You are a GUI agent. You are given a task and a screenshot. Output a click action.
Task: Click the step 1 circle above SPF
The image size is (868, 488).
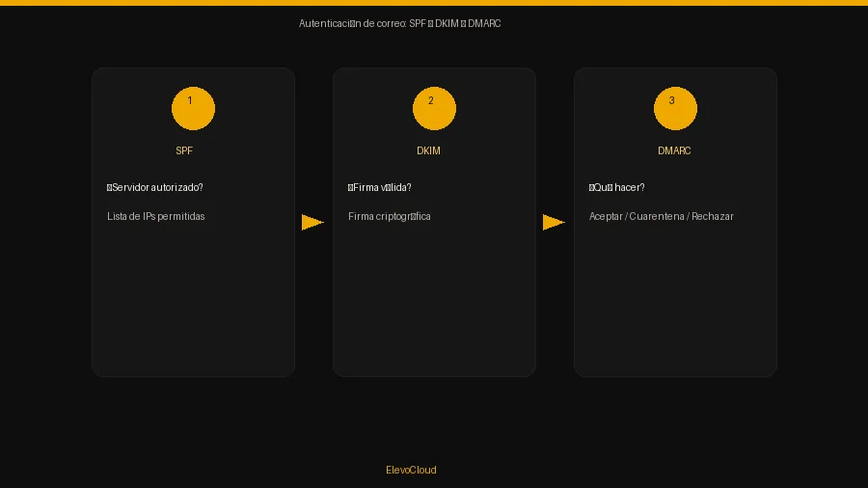[x=193, y=108]
